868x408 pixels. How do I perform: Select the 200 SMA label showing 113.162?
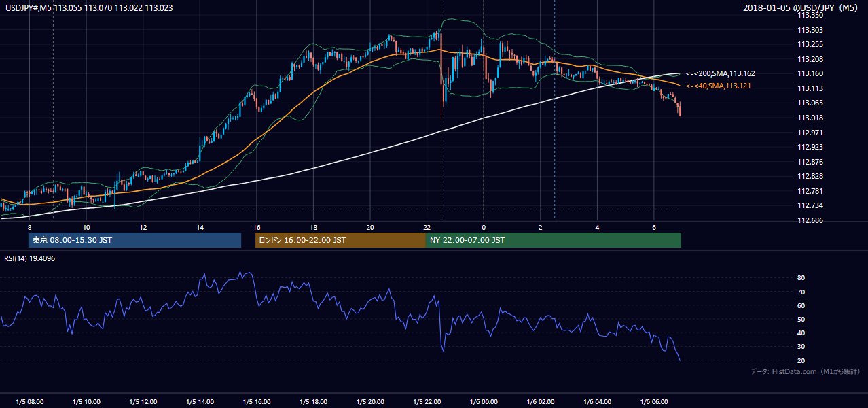[720, 73]
